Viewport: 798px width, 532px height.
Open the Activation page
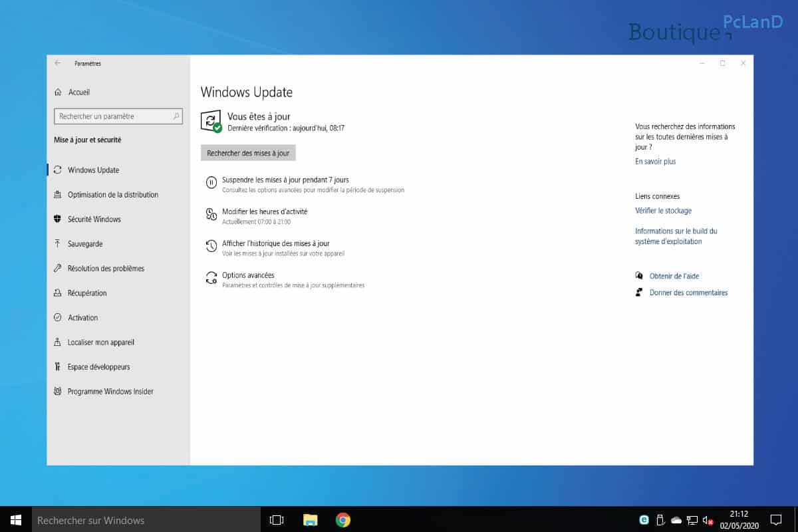pos(76,318)
